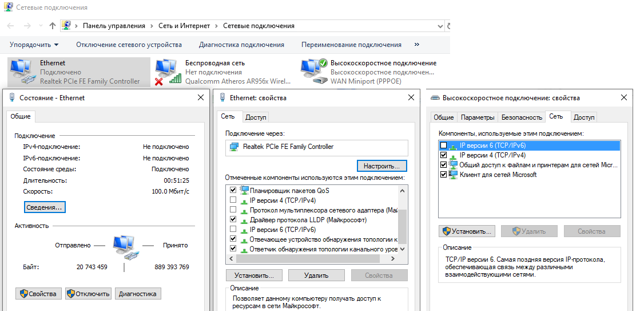This screenshot has width=644, height=311.
Task: Open the Упорядочить dropdown menu
Action: click(x=34, y=45)
